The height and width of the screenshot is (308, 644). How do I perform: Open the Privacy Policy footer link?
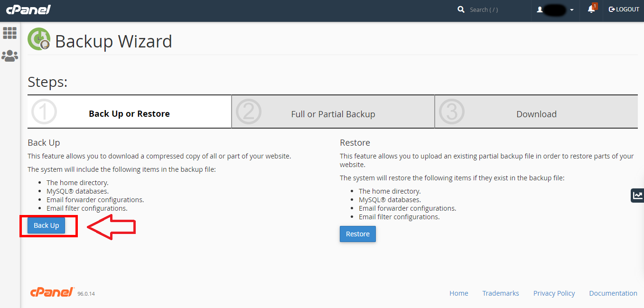pyautogui.click(x=554, y=293)
